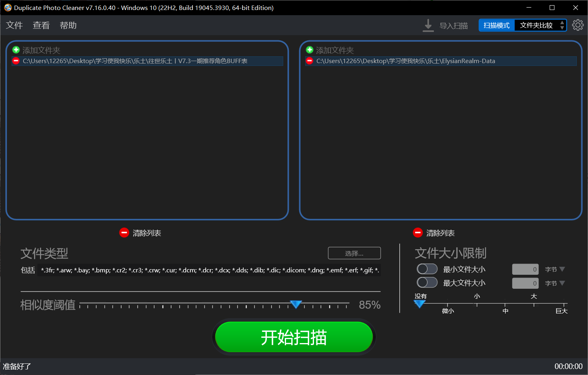Click 添加文件夹 text in right panel
Image resolution: width=588 pixels, height=375 pixels.
coord(335,50)
